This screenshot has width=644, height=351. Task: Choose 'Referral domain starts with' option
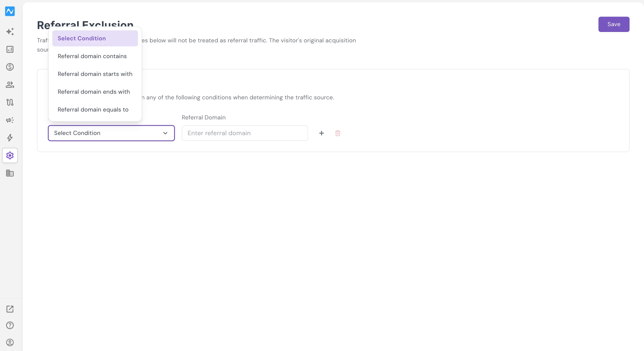pyautogui.click(x=95, y=74)
